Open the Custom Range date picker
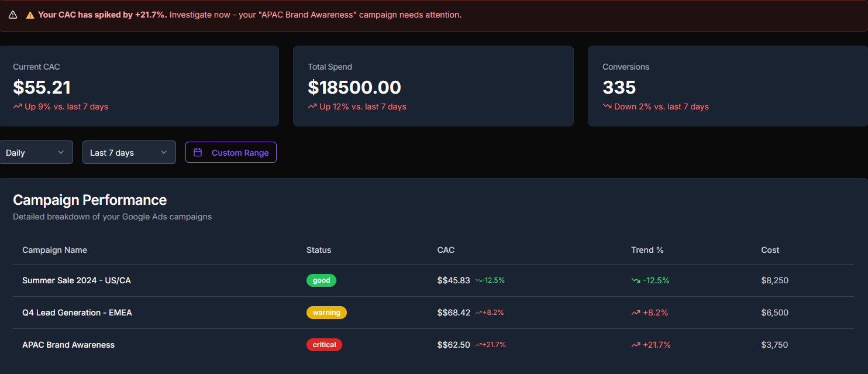Viewport: 868px width, 374px height. click(x=231, y=152)
